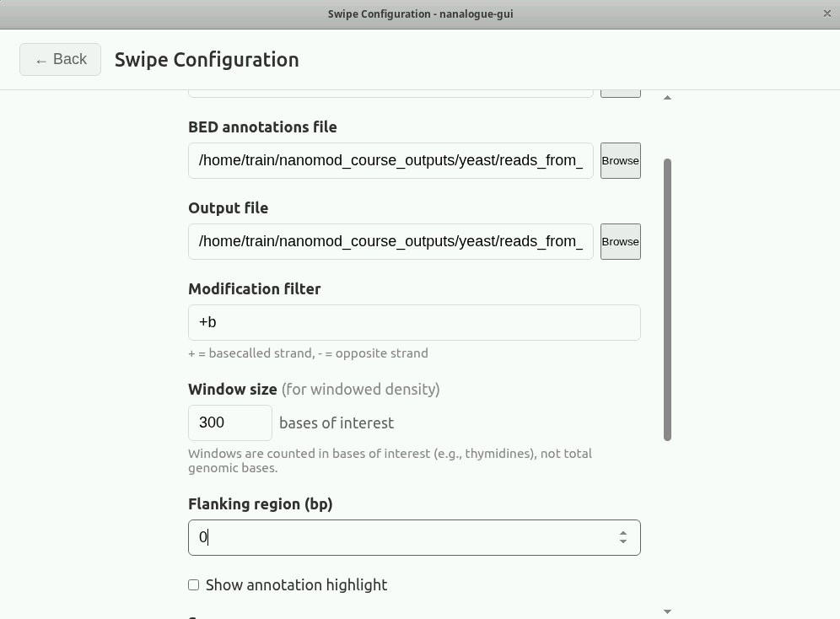The image size is (840, 619).
Task: Click the truncated text field above BED annotations
Action: (x=390, y=84)
